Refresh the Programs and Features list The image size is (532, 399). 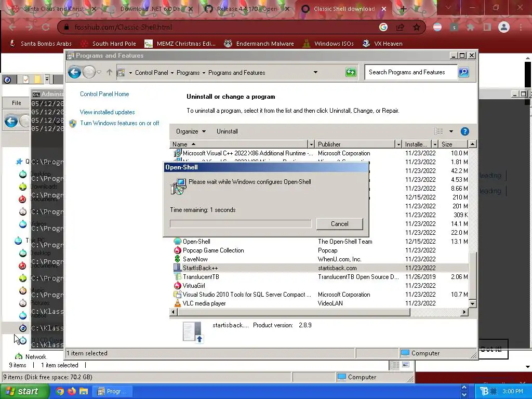pos(351,72)
